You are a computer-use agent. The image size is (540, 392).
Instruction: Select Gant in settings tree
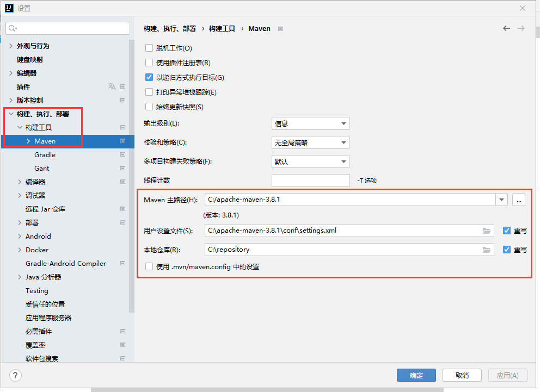[41, 168]
